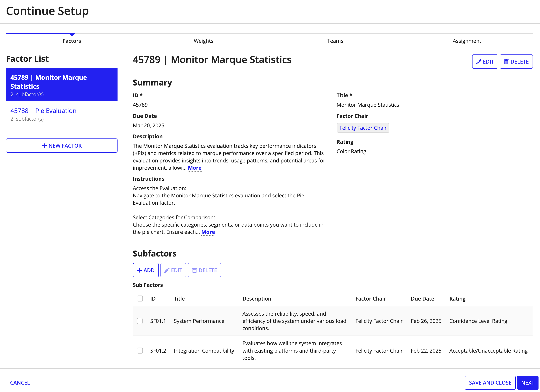Click the pencil icon on the subfactor EDIT button

[x=167, y=270]
